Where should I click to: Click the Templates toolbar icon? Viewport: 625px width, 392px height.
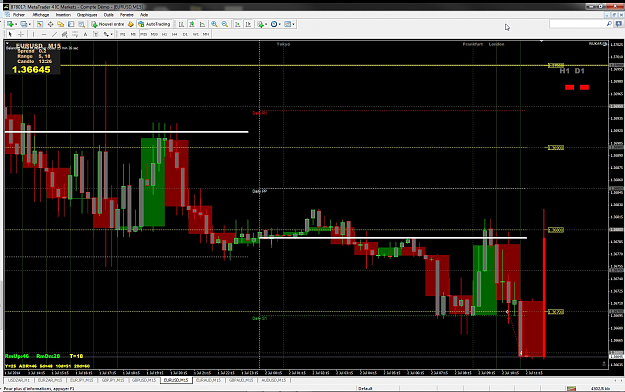(287, 24)
